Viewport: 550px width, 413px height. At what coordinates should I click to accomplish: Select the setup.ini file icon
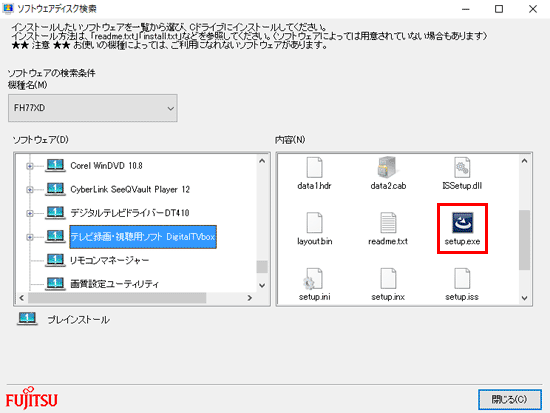point(314,279)
